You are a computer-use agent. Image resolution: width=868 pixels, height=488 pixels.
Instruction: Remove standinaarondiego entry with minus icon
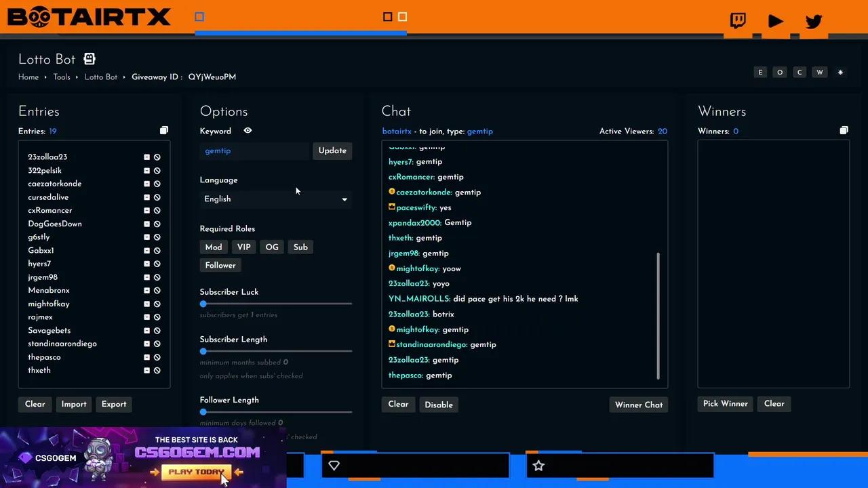[x=146, y=344]
